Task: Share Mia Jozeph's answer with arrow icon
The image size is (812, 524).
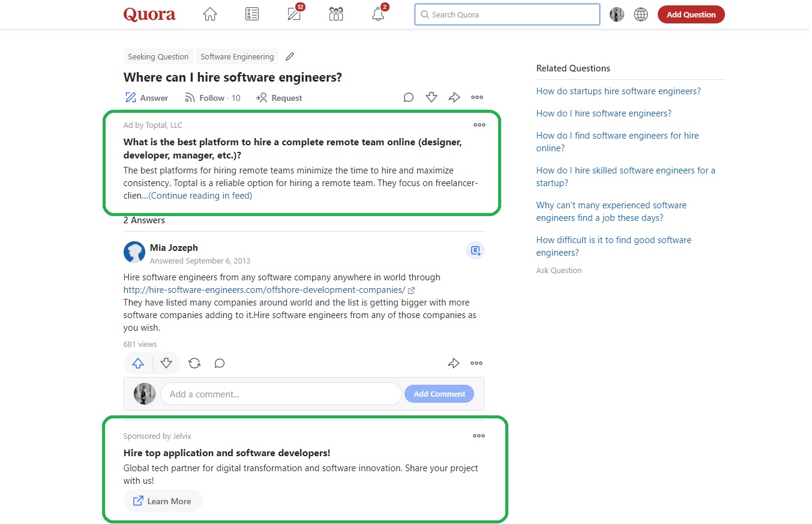Action: [x=454, y=363]
